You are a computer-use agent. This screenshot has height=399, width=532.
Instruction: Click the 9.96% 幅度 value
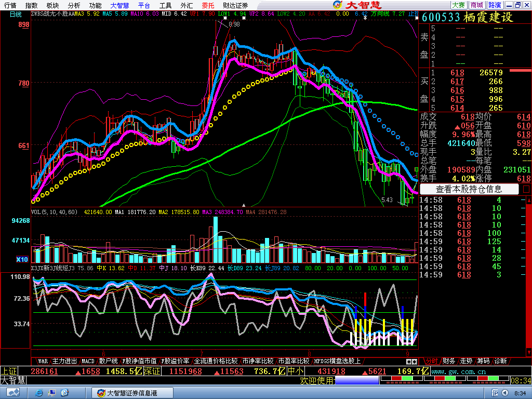coord(463,135)
